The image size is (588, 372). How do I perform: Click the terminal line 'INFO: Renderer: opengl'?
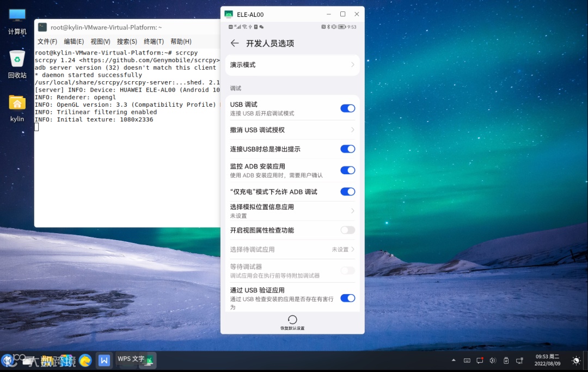pos(75,97)
